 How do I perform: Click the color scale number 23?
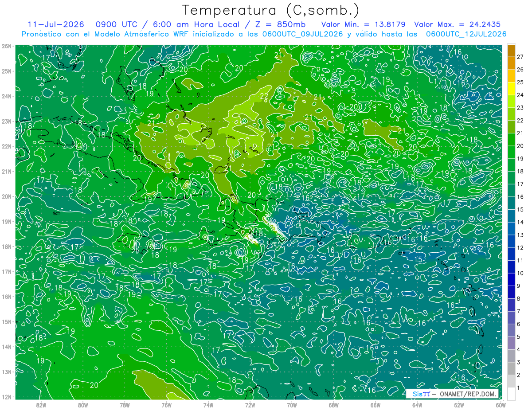(520, 107)
